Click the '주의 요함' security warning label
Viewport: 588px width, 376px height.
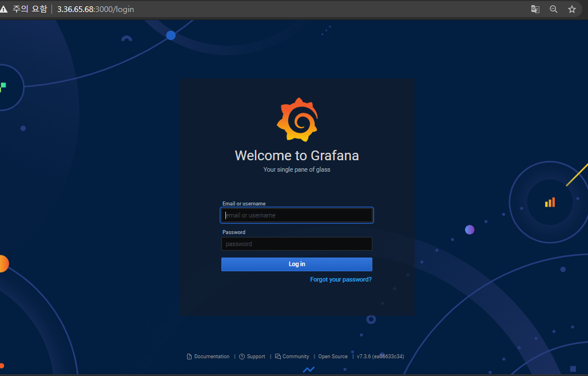(x=30, y=9)
